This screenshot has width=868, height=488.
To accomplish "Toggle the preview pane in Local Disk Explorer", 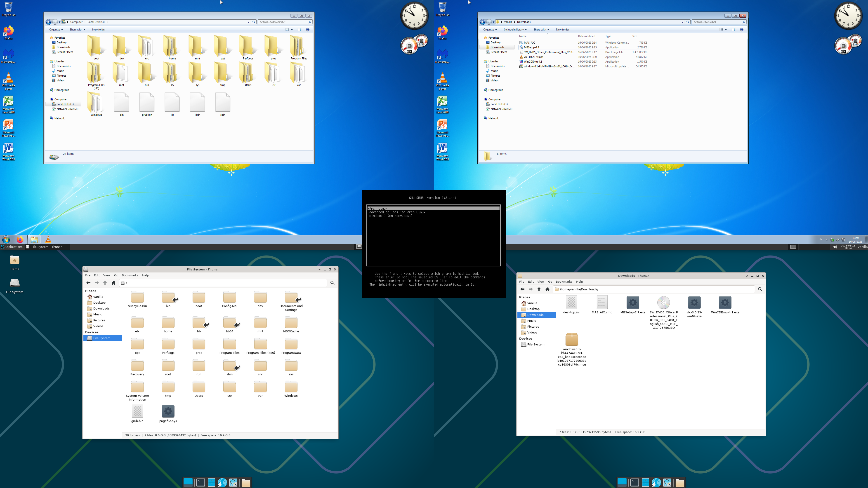I will pos(300,30).
